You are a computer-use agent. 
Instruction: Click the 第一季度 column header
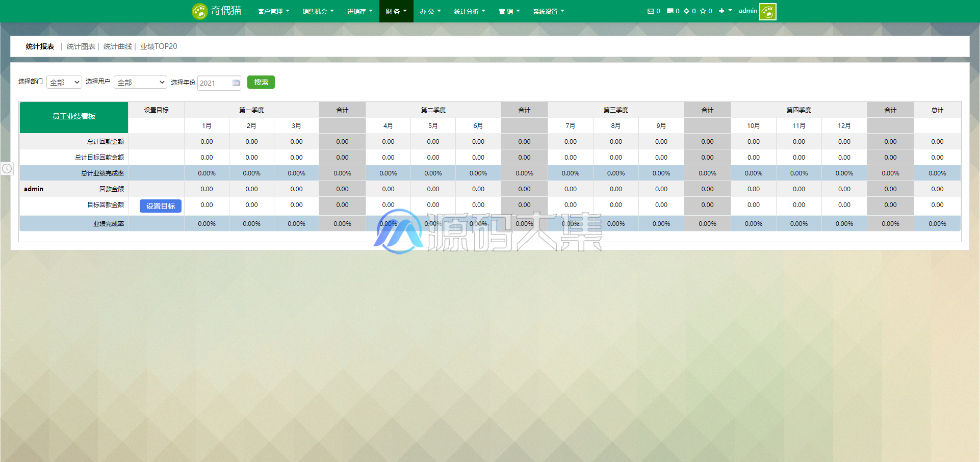252,110
